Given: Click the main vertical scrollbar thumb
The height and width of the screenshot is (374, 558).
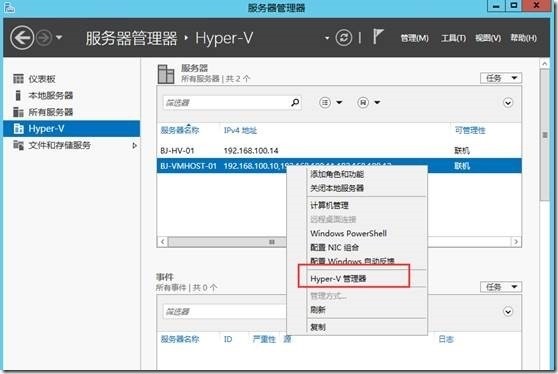Looking at the screenshot, I should click(x=544, y=135).
